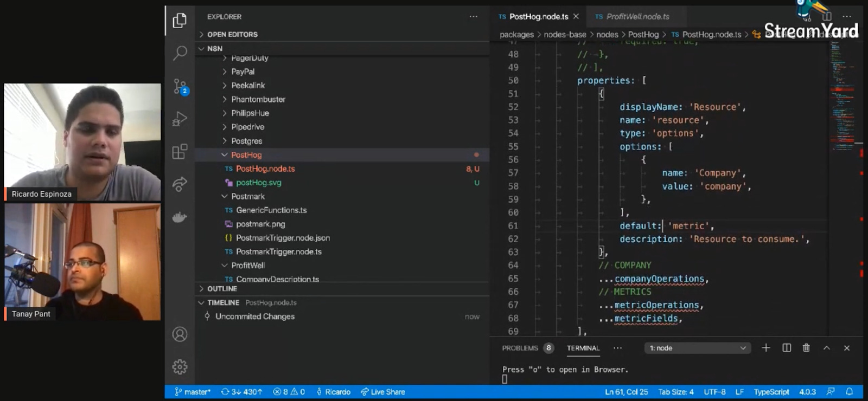Screen dimensions: 868x401
Task: Add a new terminal with plus icon
Action: 766,348
